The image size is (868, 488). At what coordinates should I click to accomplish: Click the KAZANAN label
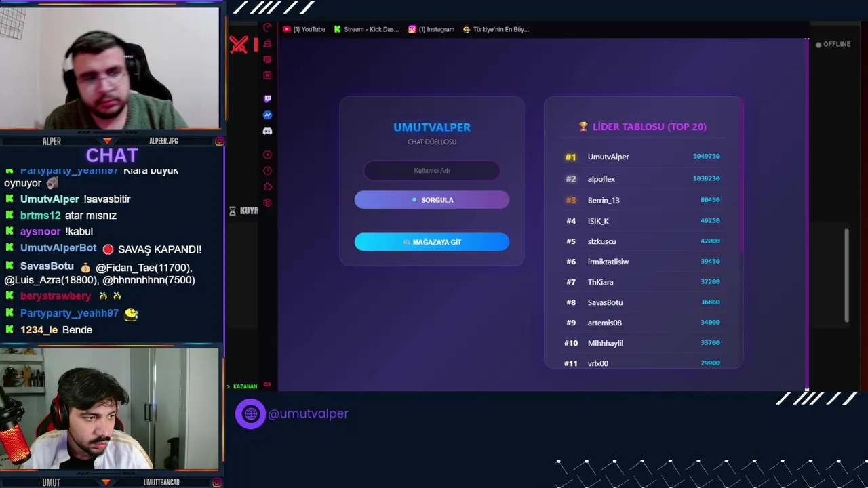[x=245, y=386]
